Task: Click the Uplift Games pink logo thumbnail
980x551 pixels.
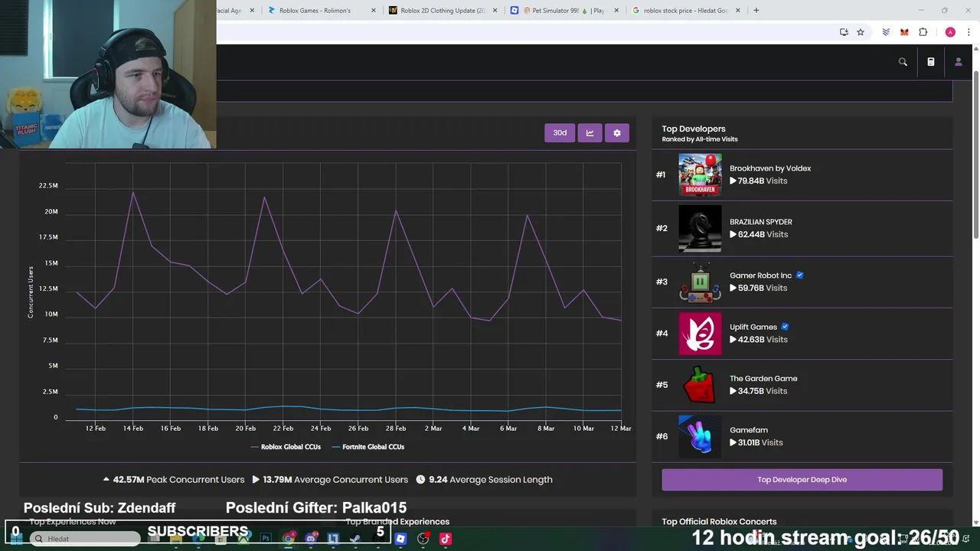Action: coord(700,334)
